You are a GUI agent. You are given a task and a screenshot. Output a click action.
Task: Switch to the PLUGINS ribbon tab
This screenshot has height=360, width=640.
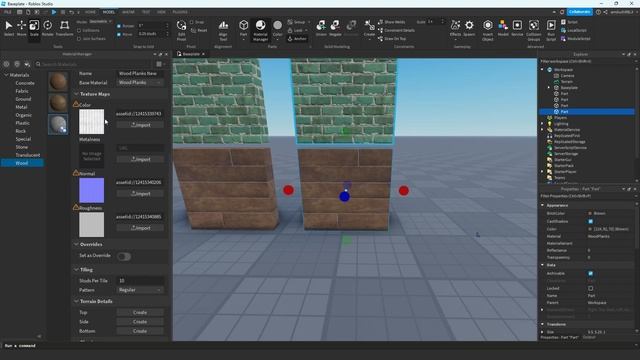(x=180, y=12)
